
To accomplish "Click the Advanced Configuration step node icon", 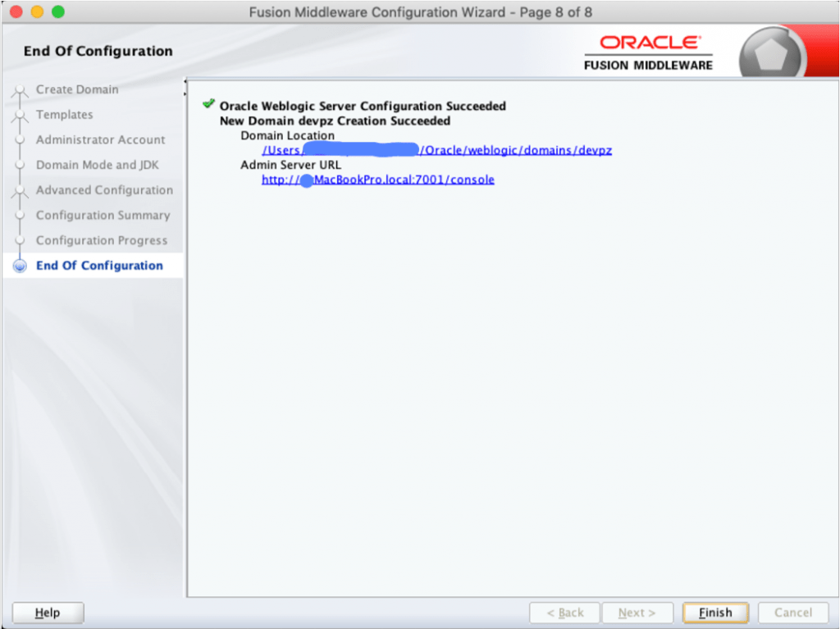I will 20,191.
